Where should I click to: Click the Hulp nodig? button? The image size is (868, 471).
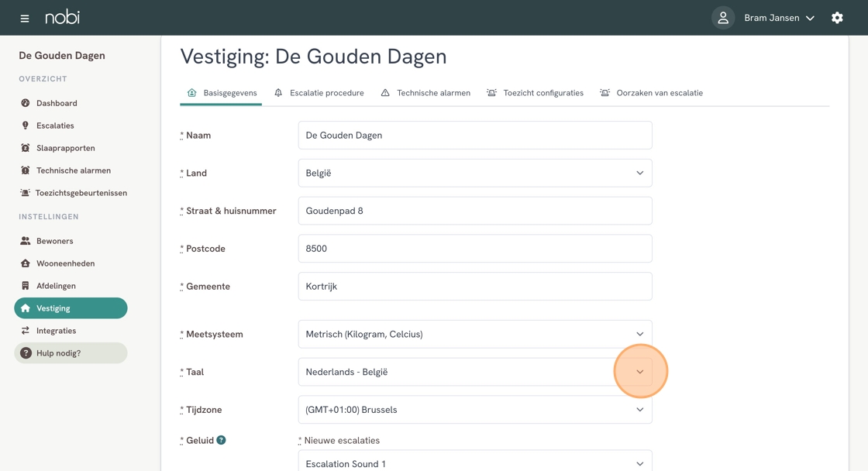pyautogui.click(x=70, y=353)
